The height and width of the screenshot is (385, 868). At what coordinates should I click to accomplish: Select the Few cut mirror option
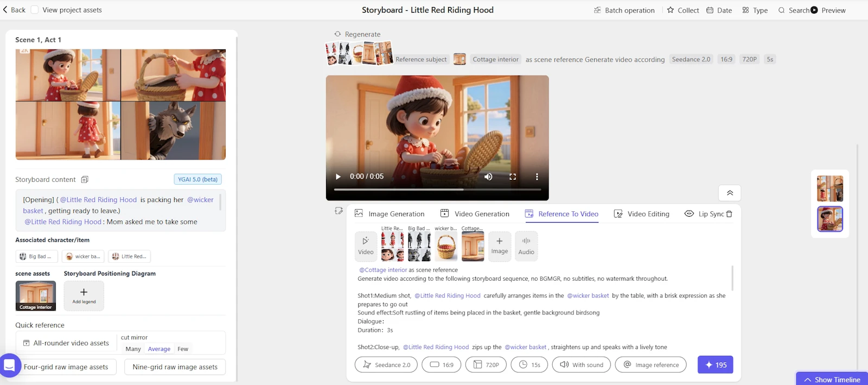183,349
